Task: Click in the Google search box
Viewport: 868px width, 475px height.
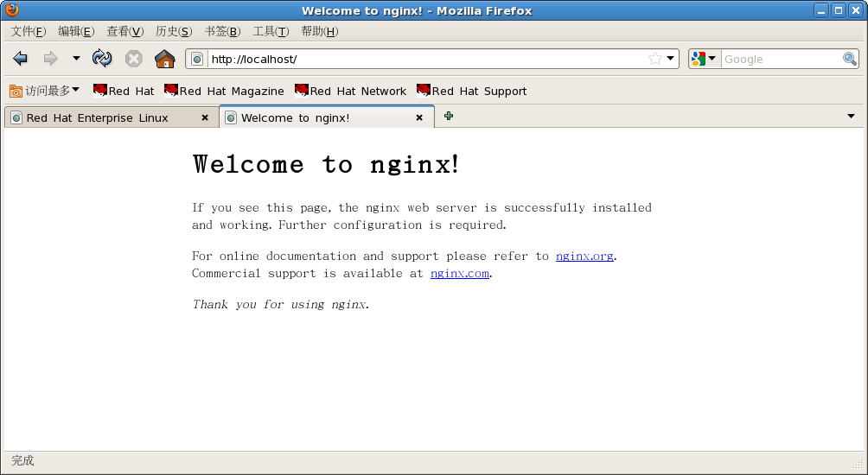Action: coord(782,60)
